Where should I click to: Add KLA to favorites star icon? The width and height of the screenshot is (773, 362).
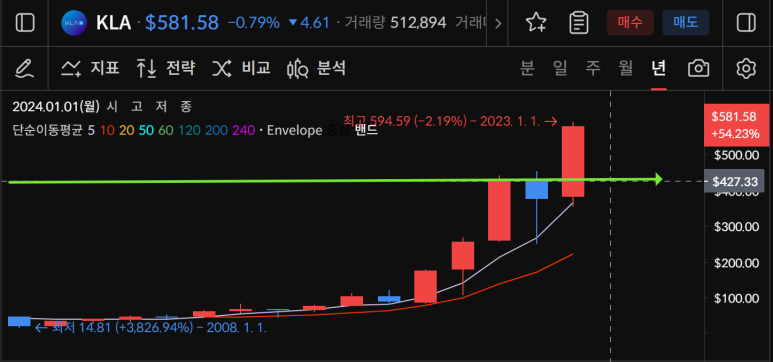(x=536, y=23)
